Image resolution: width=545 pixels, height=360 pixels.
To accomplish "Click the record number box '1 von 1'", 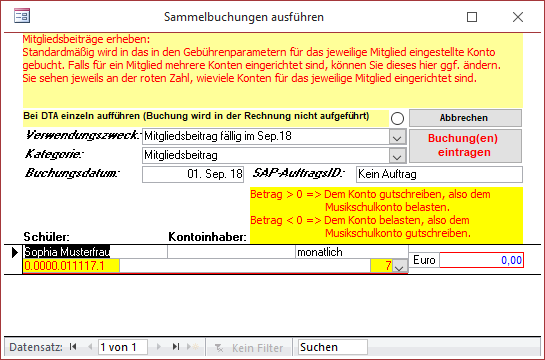I will (x=123, y=347).
